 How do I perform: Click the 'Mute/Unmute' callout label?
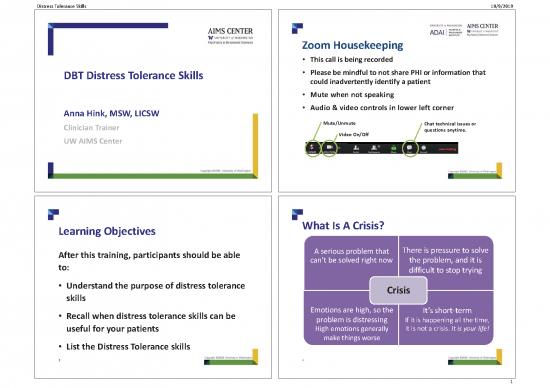coord(339,123)
